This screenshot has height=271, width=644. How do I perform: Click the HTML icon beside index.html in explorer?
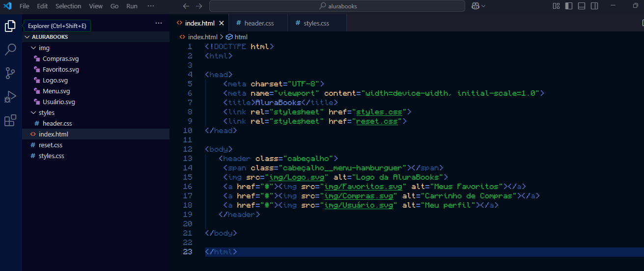33,134
